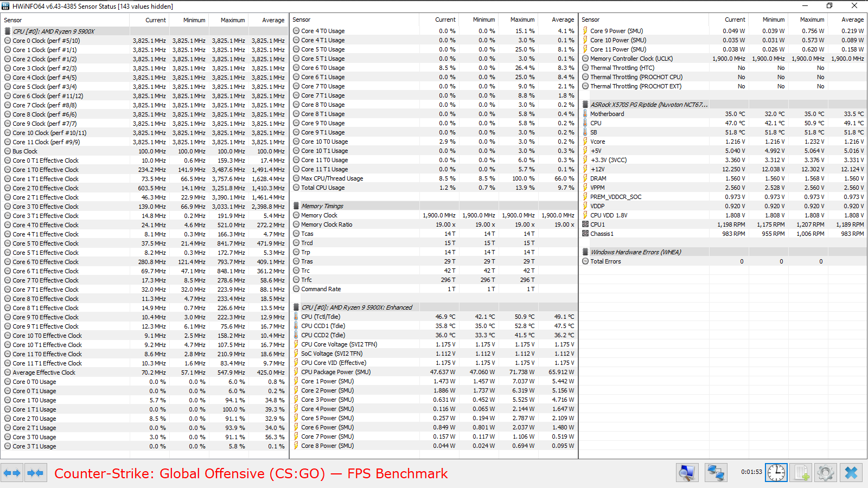Select the Average Effective Clock sensor

[x=144, y=373]
